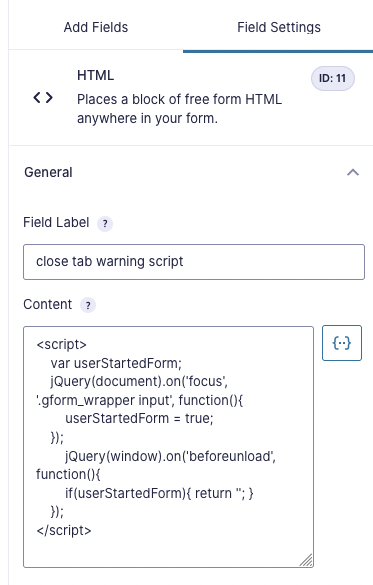Open the Field Label help tooltip icon

105,224
